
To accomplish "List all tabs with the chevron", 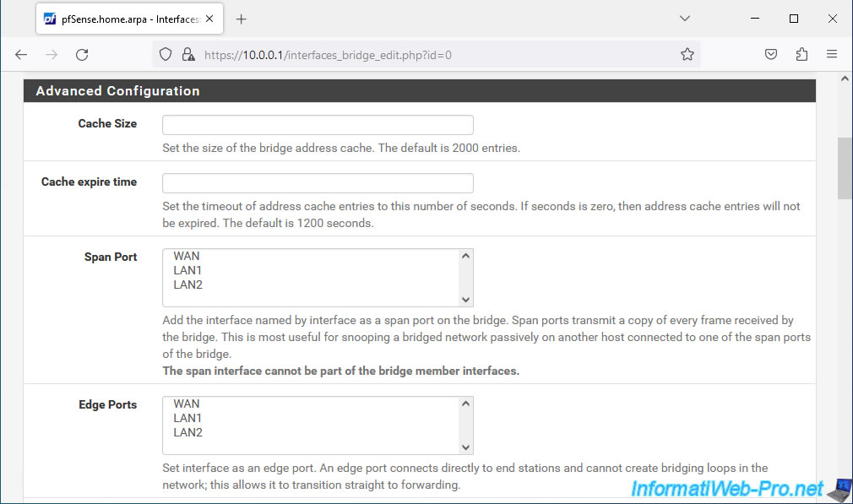I will (x=685, y=19).
